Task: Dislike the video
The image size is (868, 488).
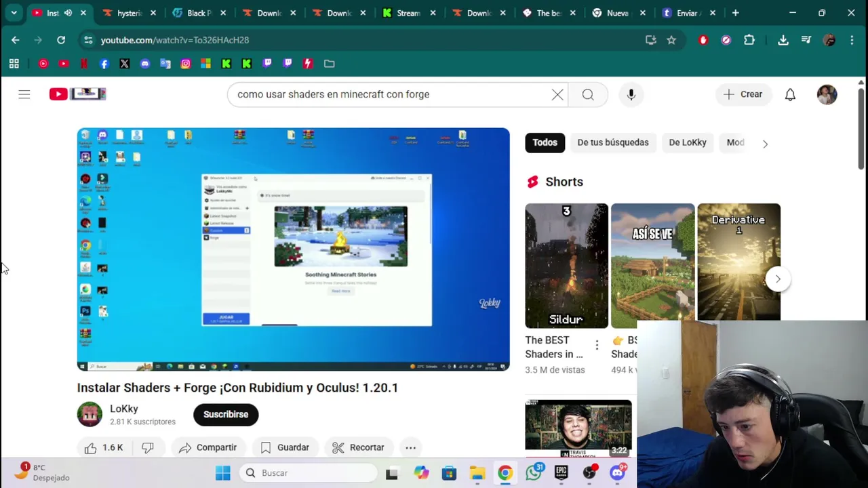Action: point(148,447)
